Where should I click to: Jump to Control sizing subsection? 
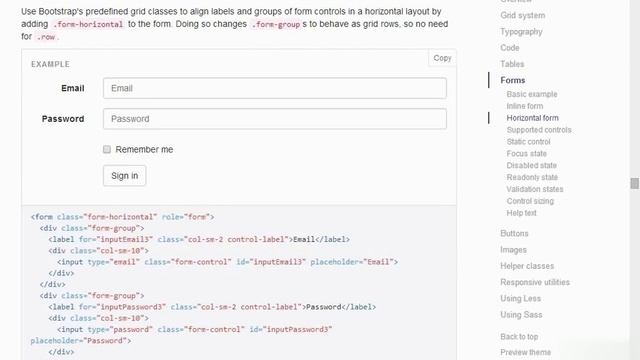[x=530, y=201]
